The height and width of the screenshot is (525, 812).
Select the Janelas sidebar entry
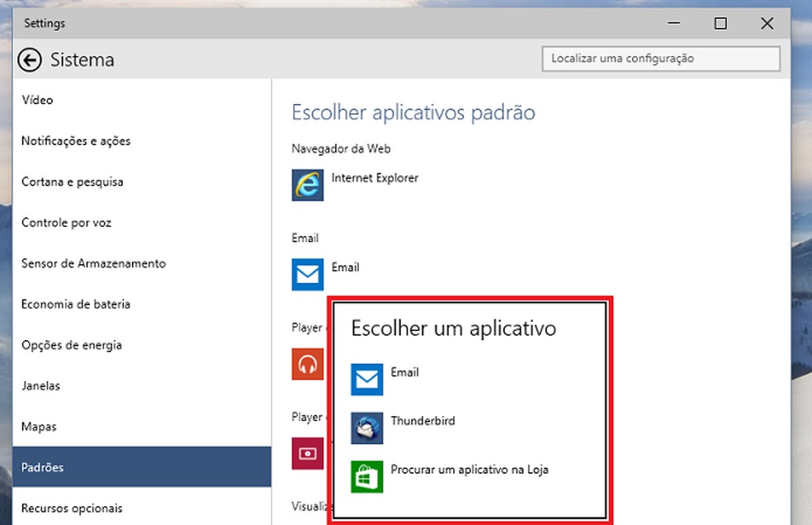pos(41,385)
